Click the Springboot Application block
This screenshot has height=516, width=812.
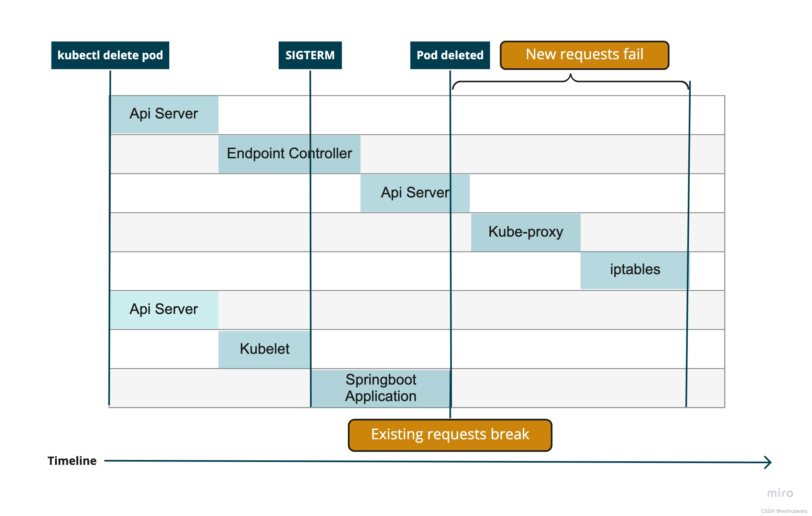pyautogui.click(x=381, y=388)
